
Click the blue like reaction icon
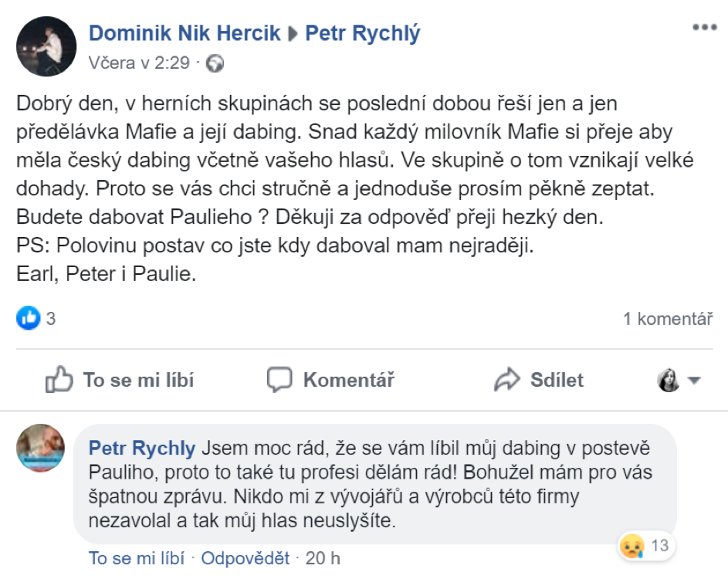[x=28, y=318]
